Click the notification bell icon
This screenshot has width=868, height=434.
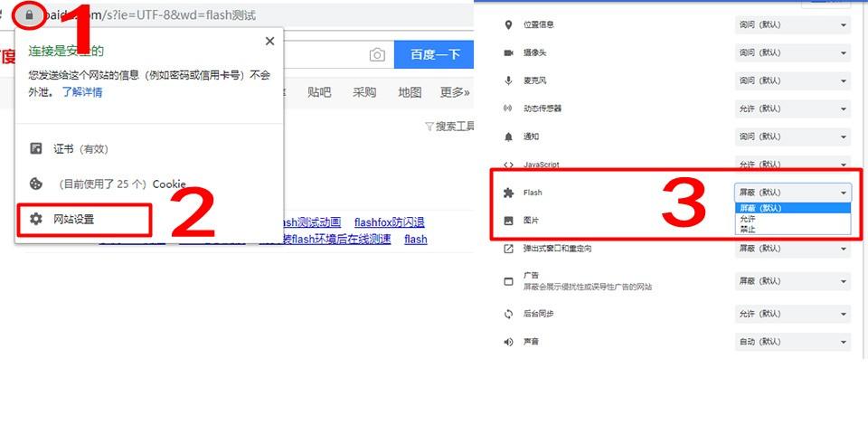[x=508, y=137]
